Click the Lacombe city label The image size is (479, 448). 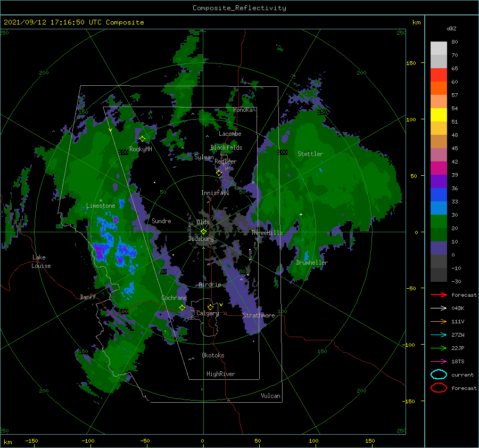point(230,134)
